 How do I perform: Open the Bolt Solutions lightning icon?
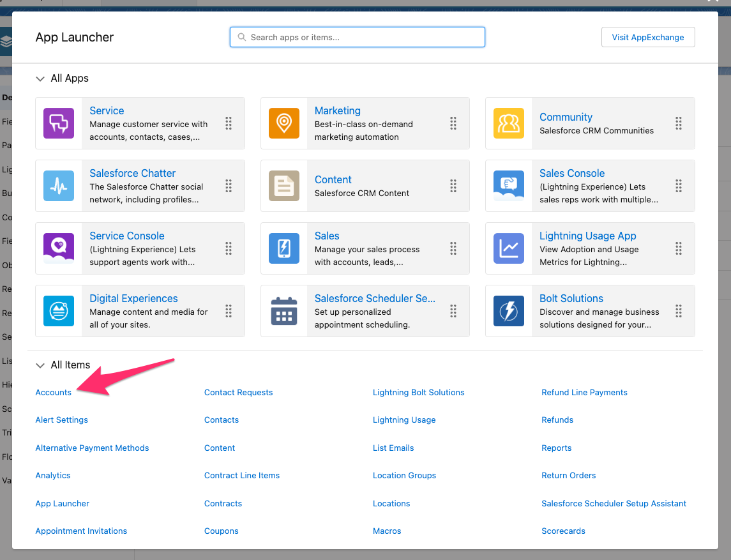[509, 310]
